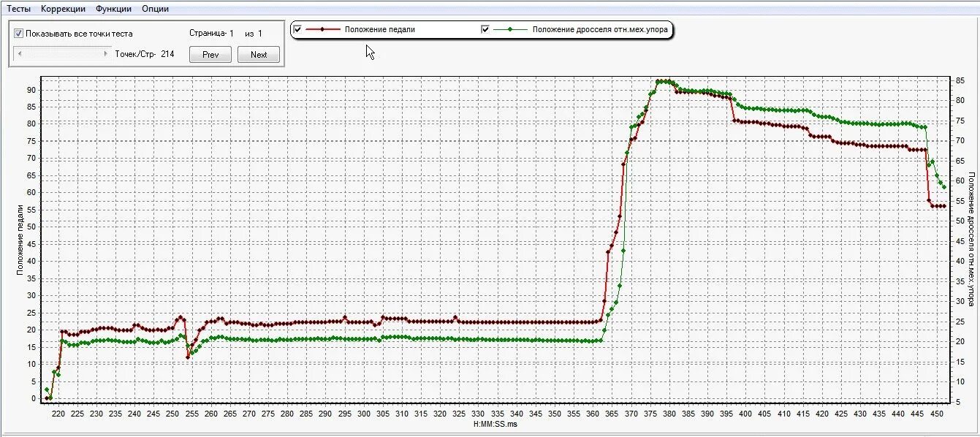Uncheck the Положение педали series checkbox
The height and width of the screenshot is (437, 980).
point(297,29)
